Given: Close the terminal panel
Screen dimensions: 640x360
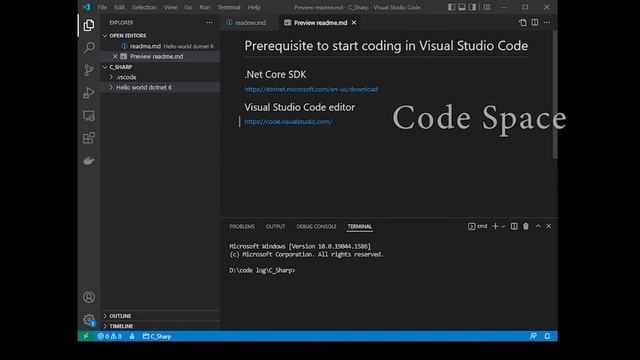Looking at the screenshot, I should pyautogui.click(x=549, y=226).
